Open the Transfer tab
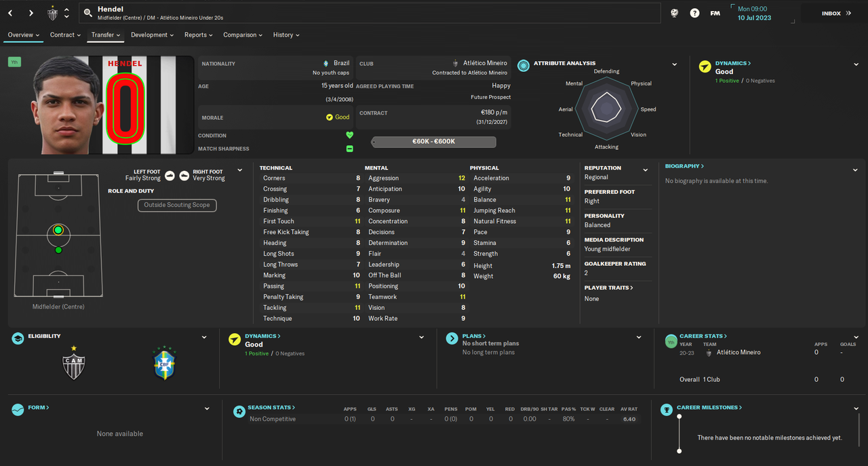The image size is (868, 466). (x=106, y=35)
